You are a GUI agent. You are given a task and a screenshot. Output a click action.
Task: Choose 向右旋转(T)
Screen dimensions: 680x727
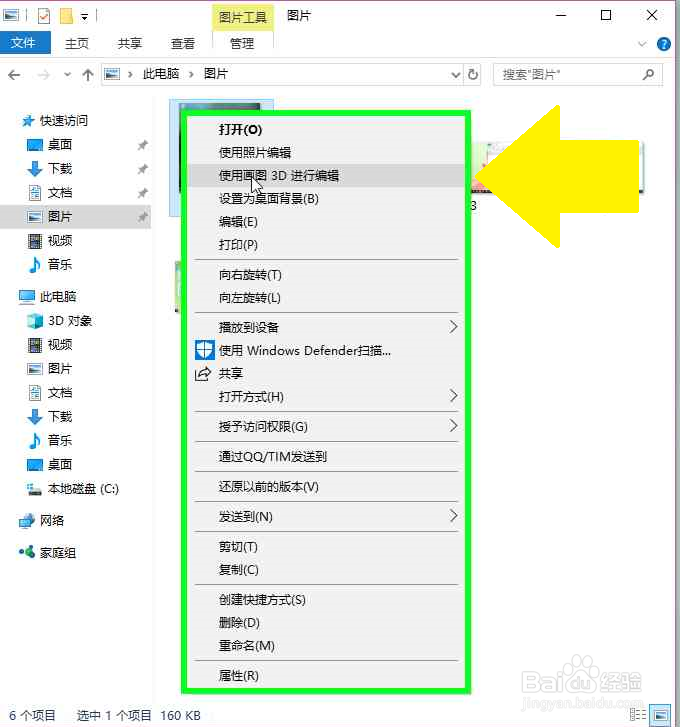326,275
